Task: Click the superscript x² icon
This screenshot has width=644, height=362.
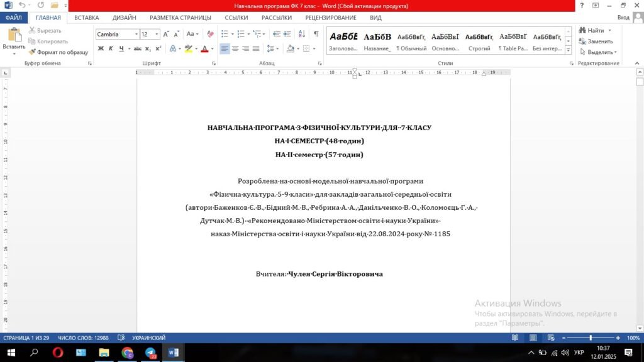Action: click(x=158, y=48)
